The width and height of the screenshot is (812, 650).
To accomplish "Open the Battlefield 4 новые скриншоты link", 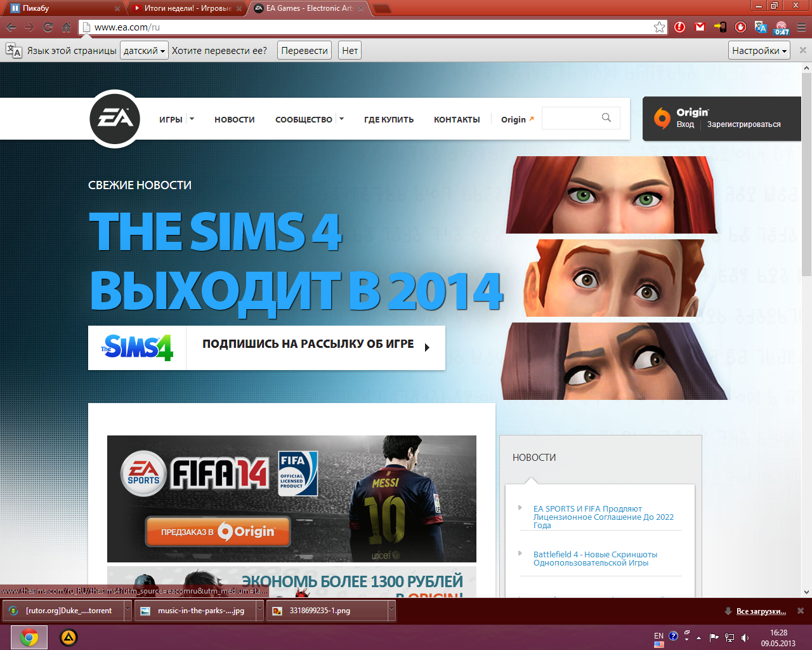I will pos(595,559).
